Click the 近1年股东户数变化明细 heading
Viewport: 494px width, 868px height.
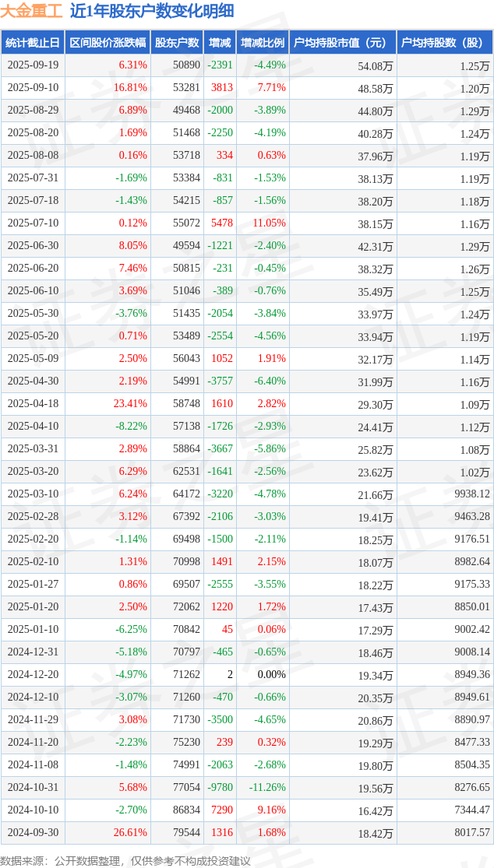tap(151, 11)
